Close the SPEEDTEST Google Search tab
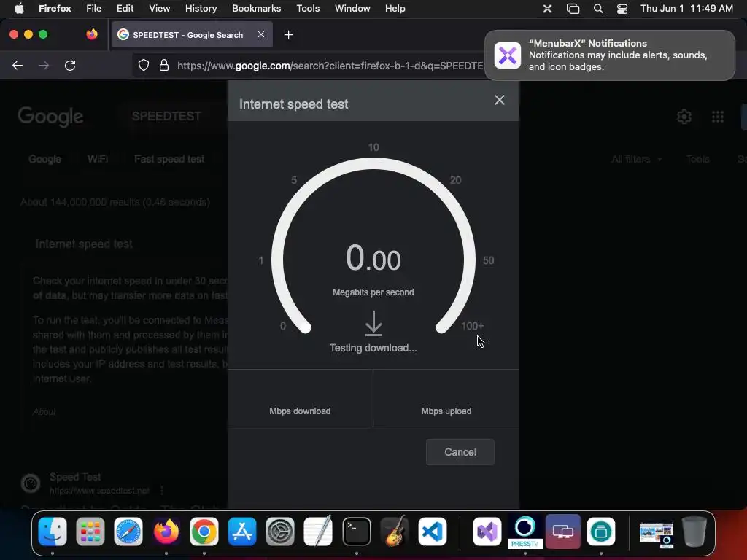This screenshot has height=560, width=747. (261, 34)
